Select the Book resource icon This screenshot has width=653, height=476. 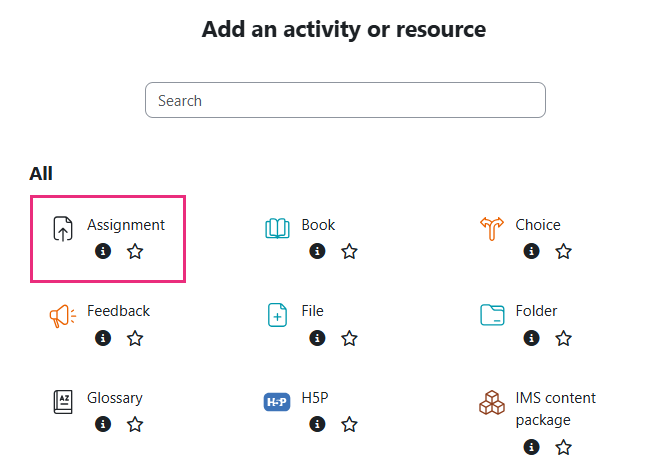(277, 229)
